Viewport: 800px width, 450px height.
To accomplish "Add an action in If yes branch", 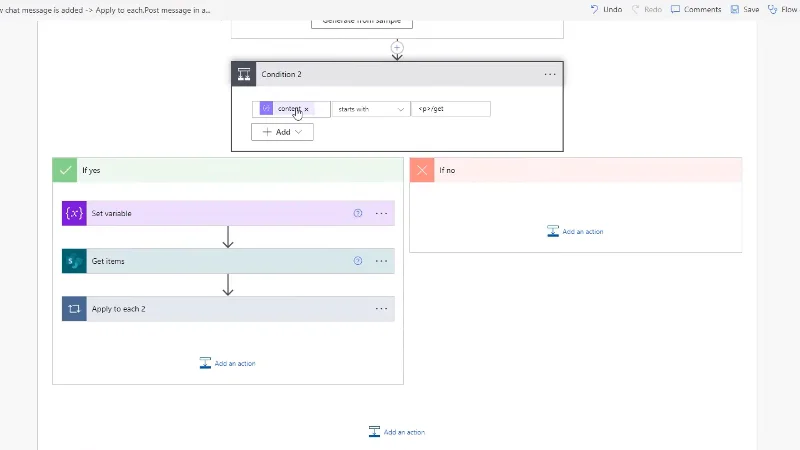I will (x=228, y=363).
